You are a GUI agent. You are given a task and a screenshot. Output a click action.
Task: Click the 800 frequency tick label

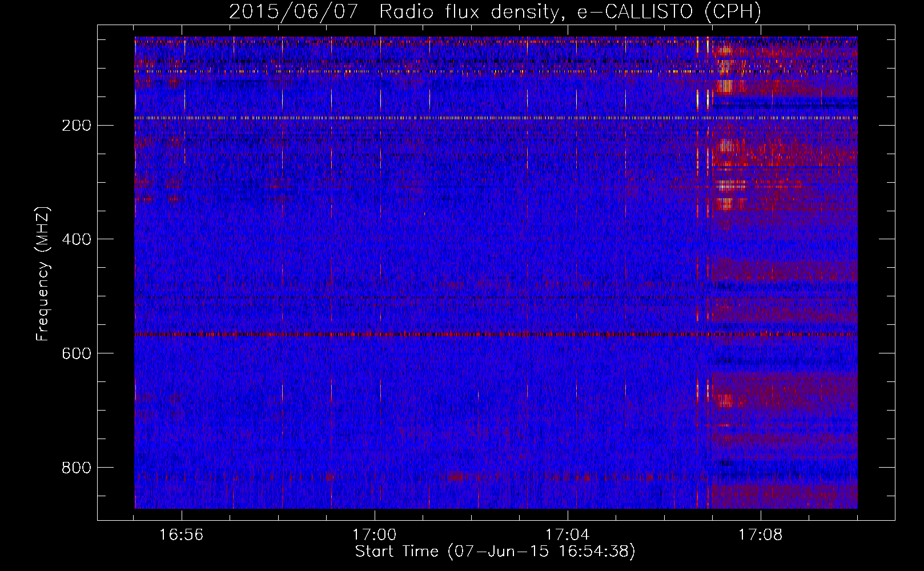[x=76, y=468]
